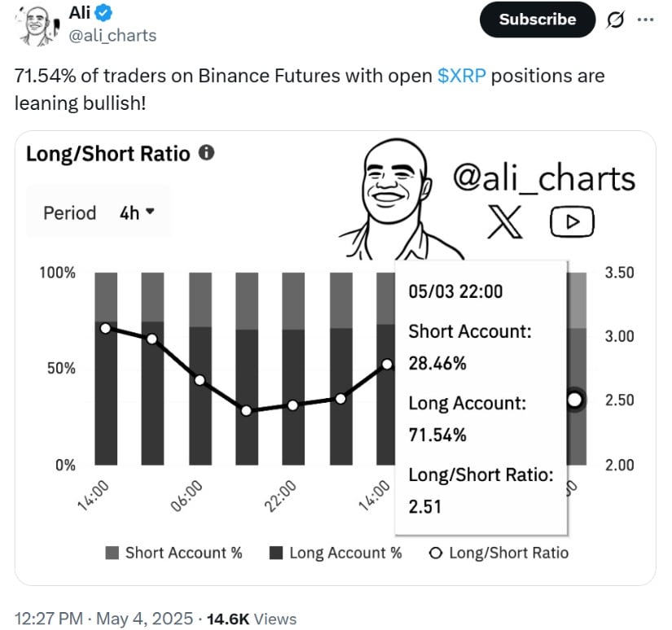Click the YouTube play icon in watermark

pyautogui.click(x=572, y=221)
